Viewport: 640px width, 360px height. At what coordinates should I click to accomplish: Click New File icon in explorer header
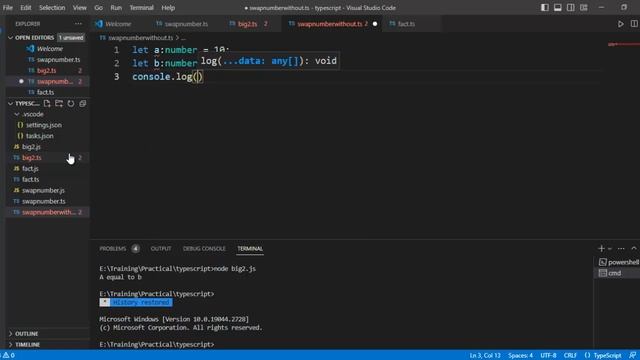47,103
